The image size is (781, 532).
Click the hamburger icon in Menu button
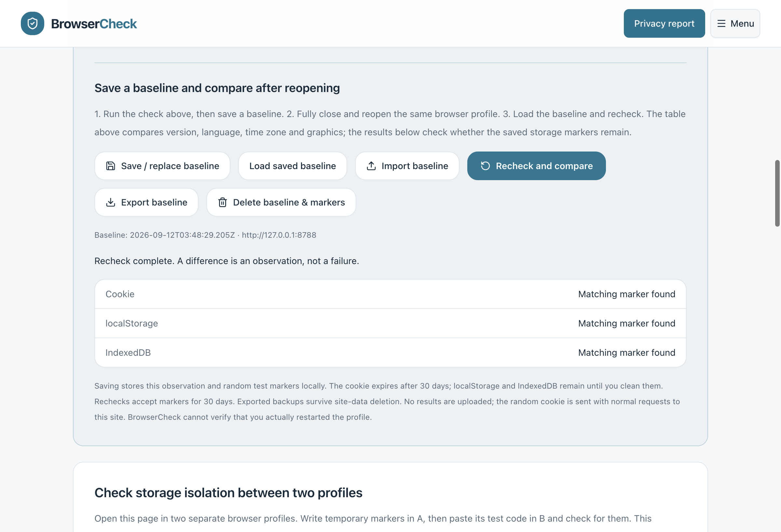pos(721,23)
